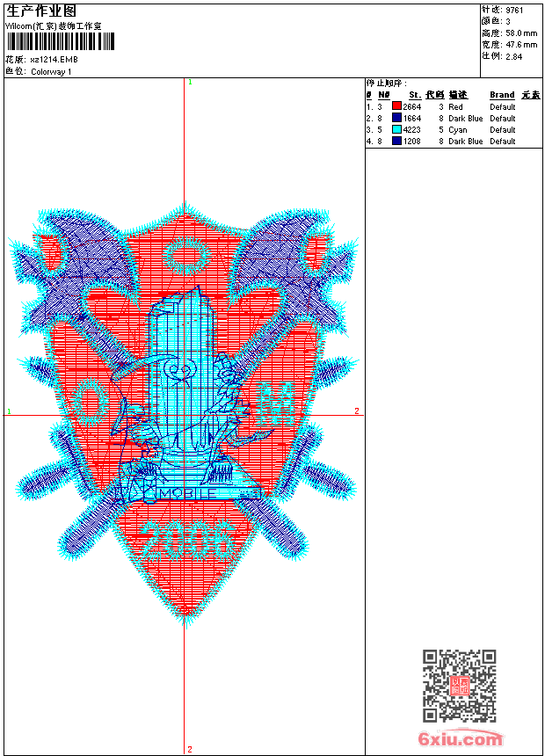Select stitch count 2664 in row 1
The image size is (545, 756).
412,106
